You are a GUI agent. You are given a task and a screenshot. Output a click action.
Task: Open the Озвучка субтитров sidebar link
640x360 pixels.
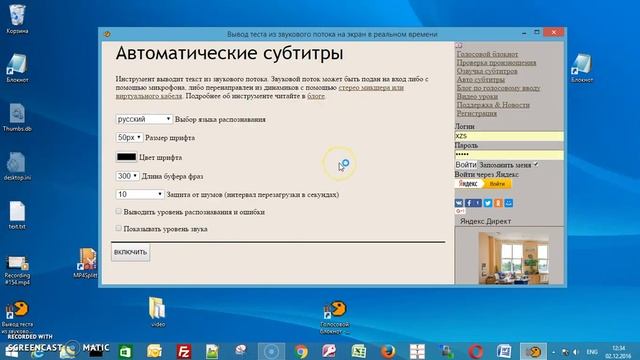click(x=487, y=71)
